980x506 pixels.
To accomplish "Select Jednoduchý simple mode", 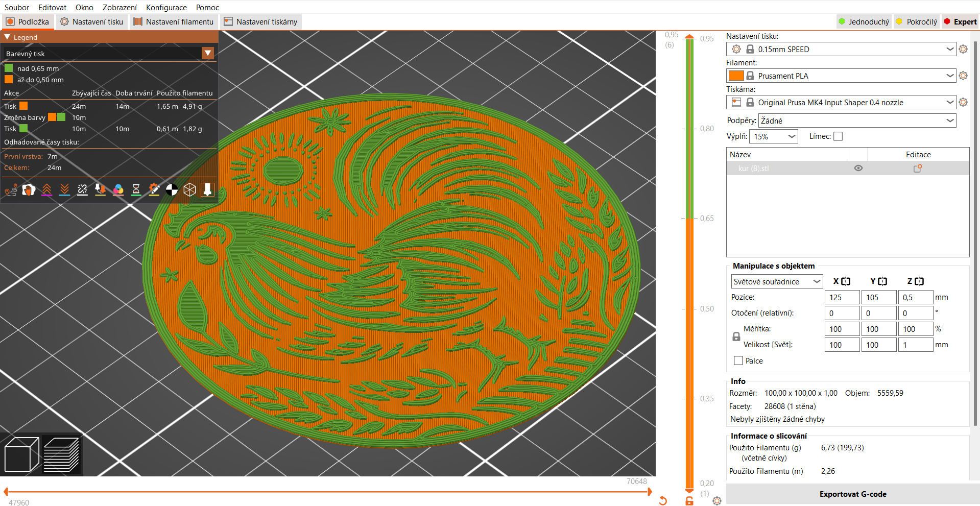I will coord(864,21).
